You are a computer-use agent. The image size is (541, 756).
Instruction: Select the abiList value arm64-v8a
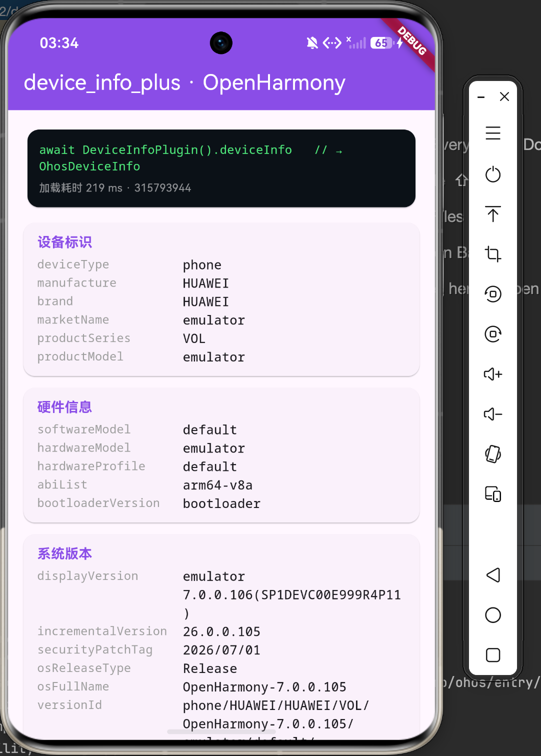[217, 485]
